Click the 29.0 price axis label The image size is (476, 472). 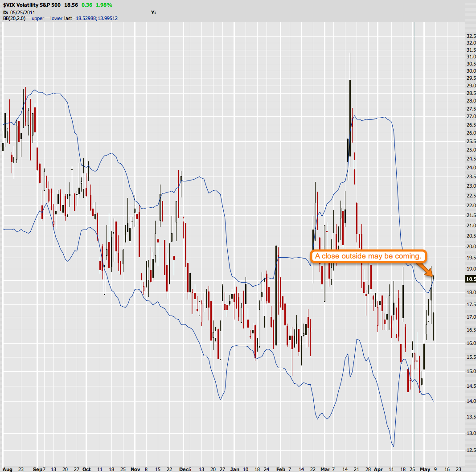[x=471, y=86]
